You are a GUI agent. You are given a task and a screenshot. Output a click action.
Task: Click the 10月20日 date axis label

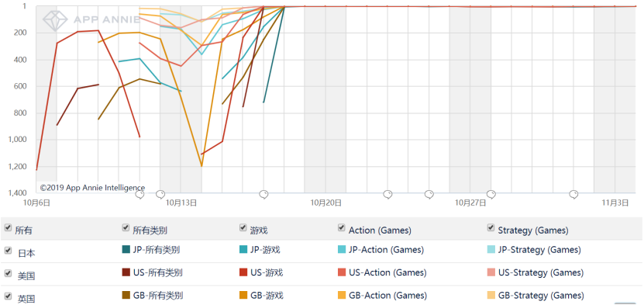pos(325,203)
